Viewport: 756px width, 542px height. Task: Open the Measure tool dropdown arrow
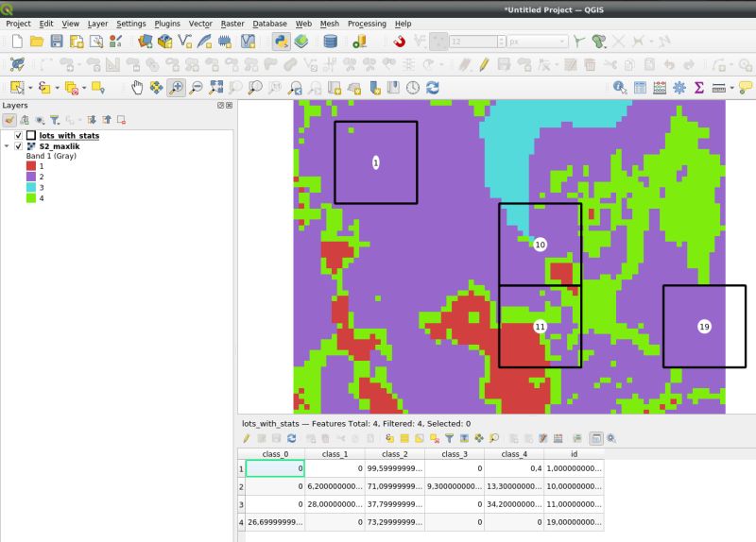tap(731, 88)
